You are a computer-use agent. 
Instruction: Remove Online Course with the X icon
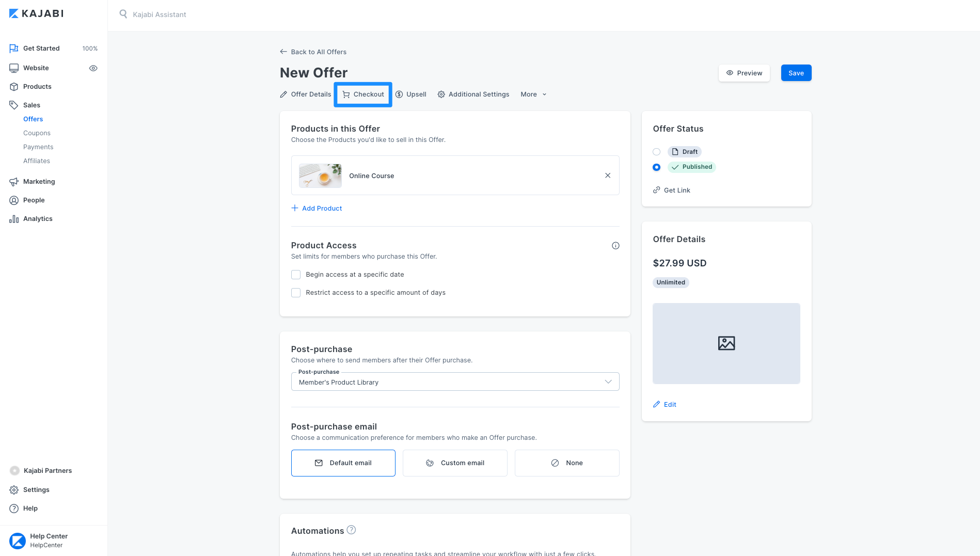[608, 176]
